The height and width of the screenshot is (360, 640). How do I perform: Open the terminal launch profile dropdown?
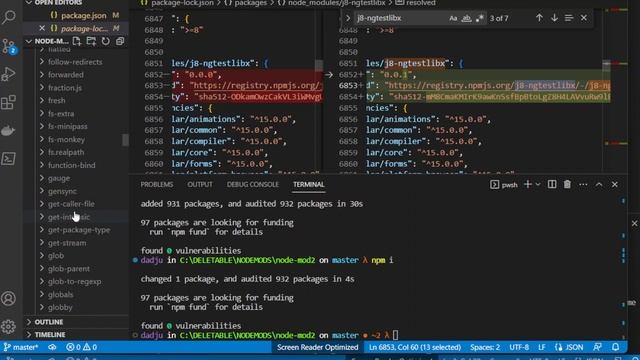pos(538,184)
